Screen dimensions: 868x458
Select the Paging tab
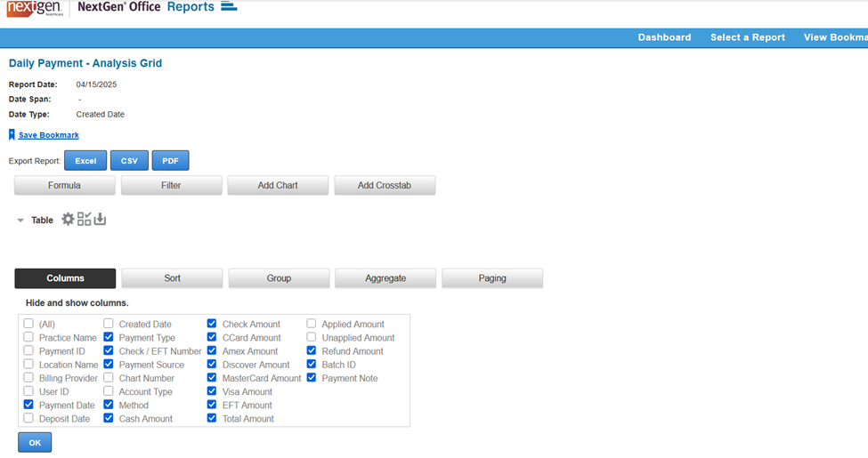point(492,278)
